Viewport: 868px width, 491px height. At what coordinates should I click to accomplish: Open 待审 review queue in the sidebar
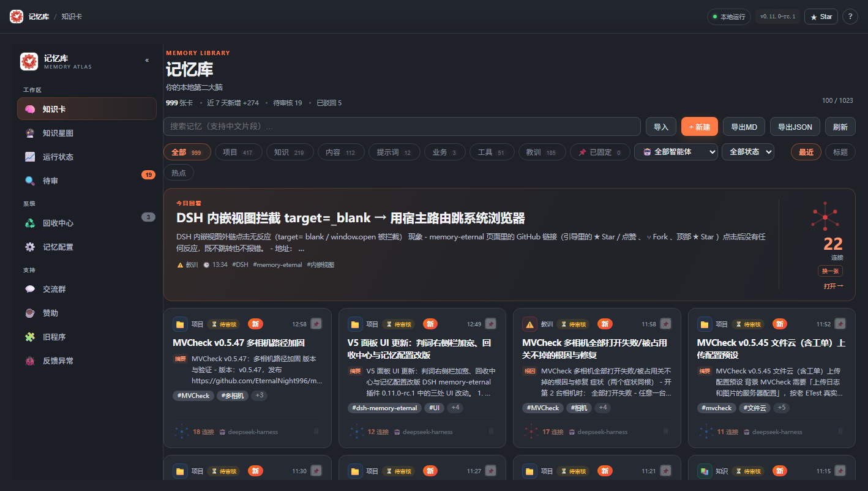pos(87,181)
